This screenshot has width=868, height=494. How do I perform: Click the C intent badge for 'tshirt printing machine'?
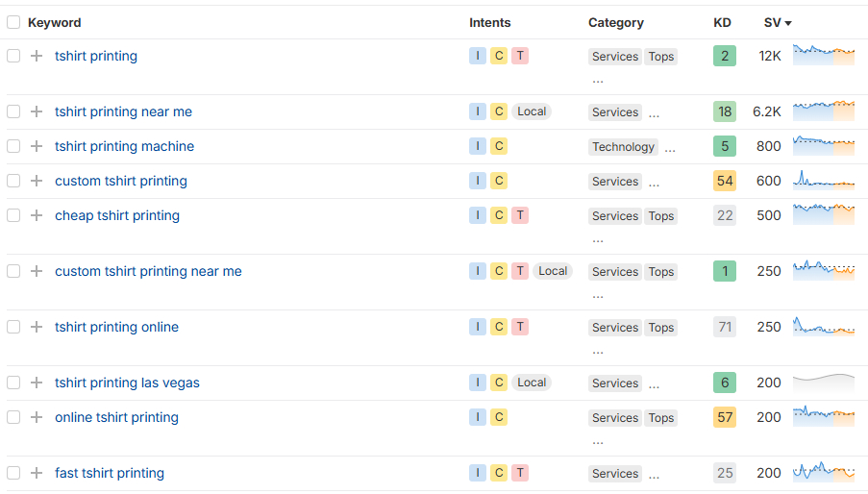coord(499,146)
